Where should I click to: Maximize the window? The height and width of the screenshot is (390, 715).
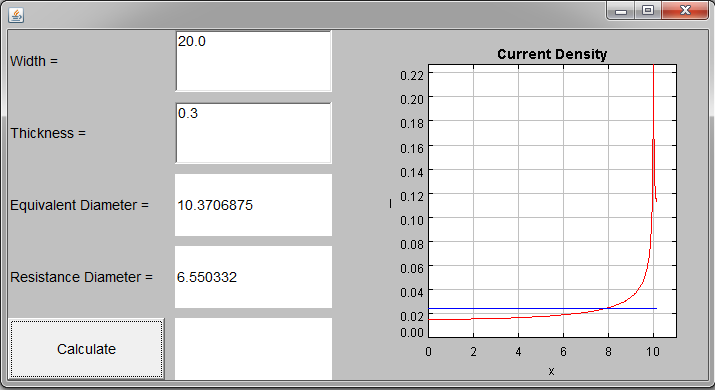pyautogui.click(x=648, y=10)
